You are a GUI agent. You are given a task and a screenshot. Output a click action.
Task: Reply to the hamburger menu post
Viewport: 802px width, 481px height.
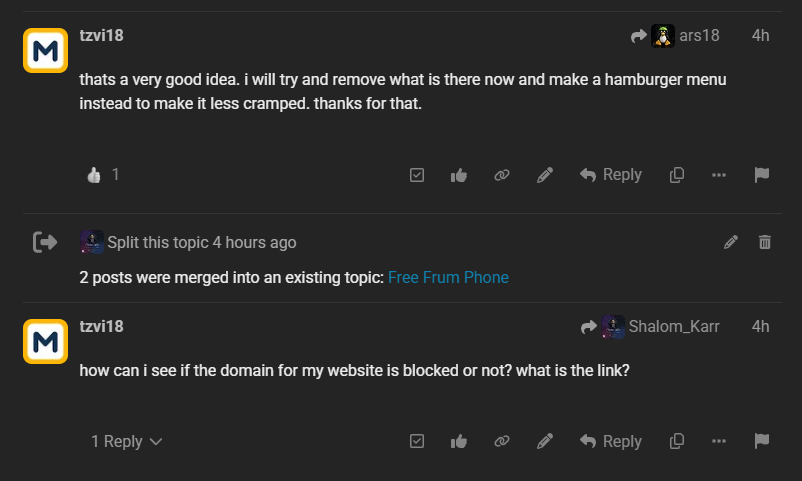[x=611, y=175]
